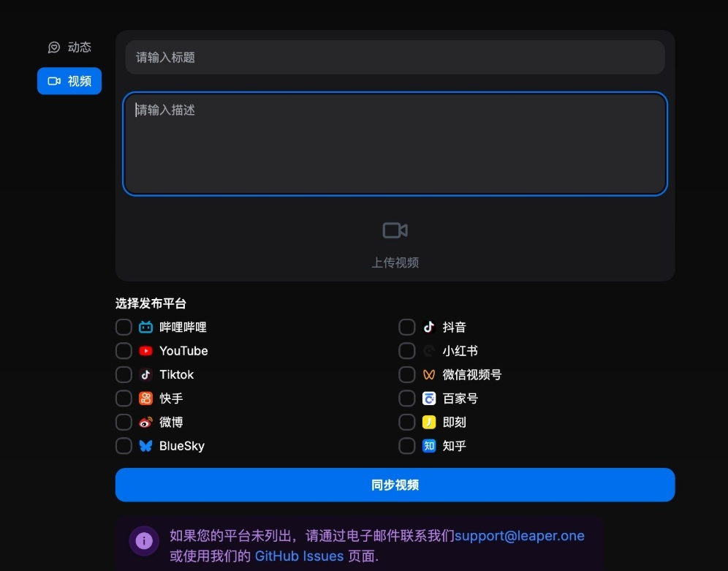Click the 微博 eye logo icon
The width and height of the screenshot is (728, 571).
click(x=145, y=422)
